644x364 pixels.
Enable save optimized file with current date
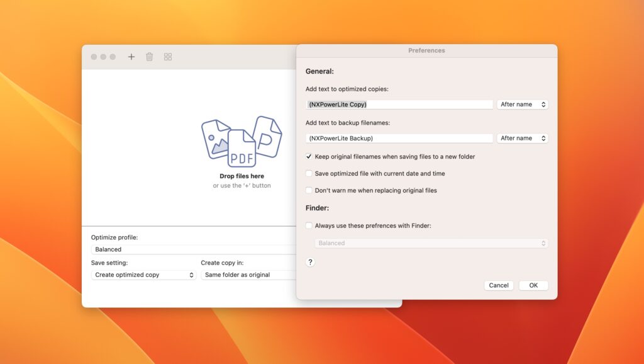pos(309,173)
